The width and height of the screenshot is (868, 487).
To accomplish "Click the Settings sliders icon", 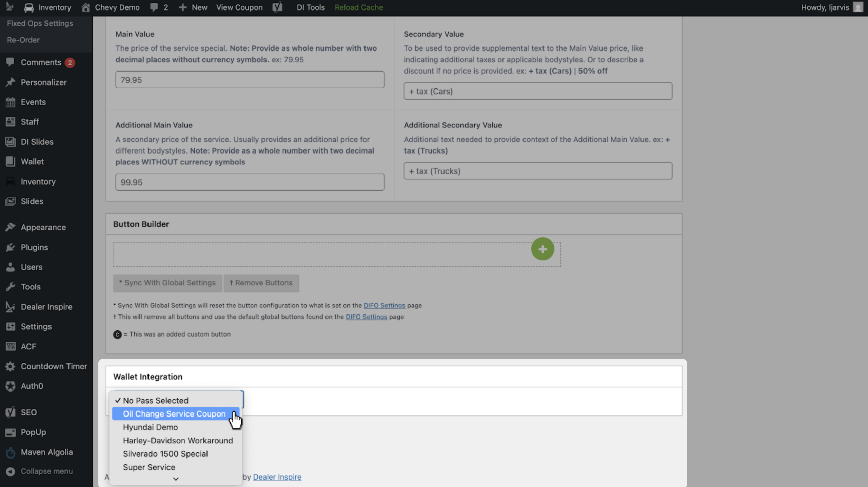I will 10,326.
